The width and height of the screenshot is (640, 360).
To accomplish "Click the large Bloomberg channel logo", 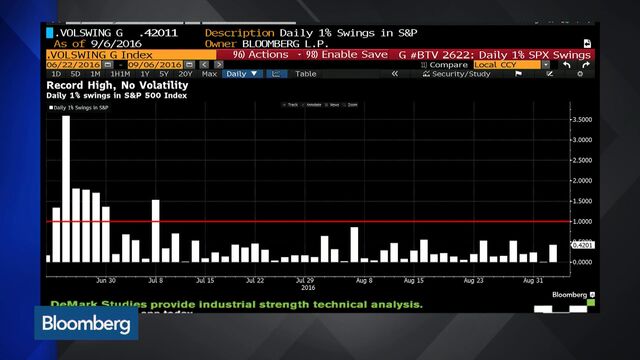I will tap(86, 323).
